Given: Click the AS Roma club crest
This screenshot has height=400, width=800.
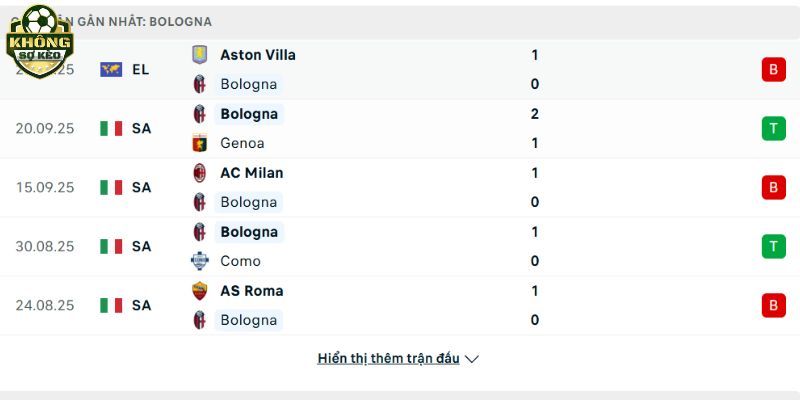Looking at the screenshot, I should pos(199,291).
